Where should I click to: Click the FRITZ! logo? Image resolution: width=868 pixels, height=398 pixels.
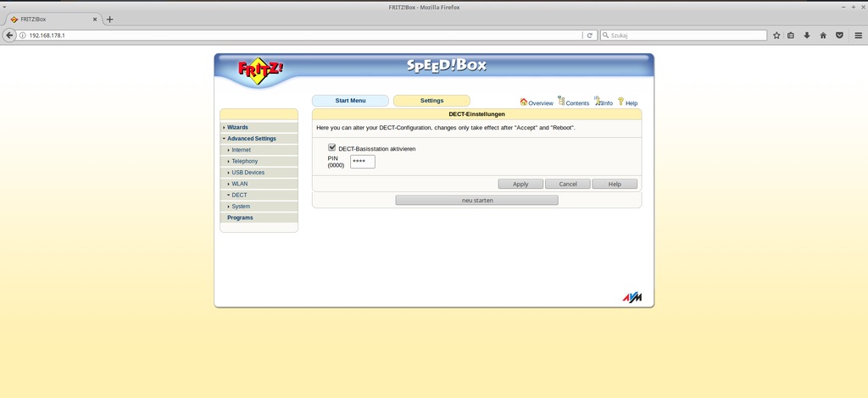coord(261,71)
